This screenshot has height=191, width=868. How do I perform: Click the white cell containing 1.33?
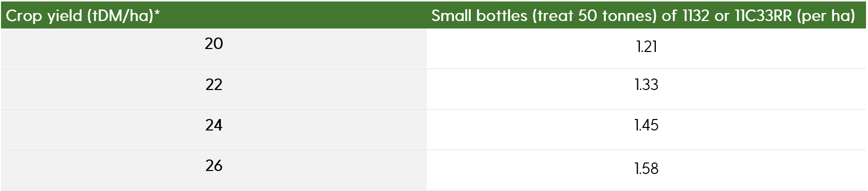[646, 89]
